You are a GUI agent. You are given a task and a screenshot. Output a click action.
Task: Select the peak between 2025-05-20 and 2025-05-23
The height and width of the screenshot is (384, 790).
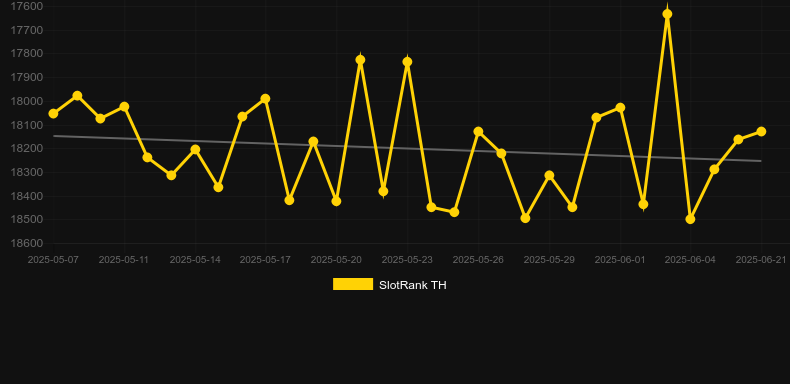click(x=360, y=60)
